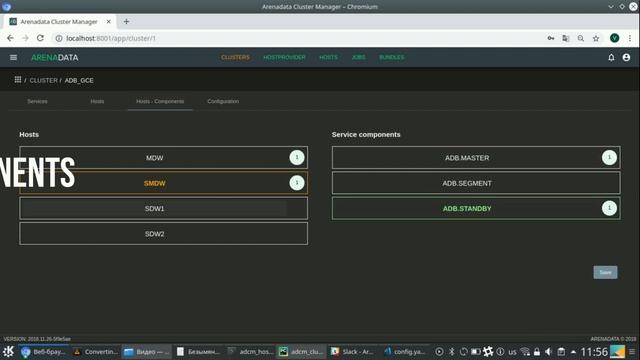Open the hamburger side menu in ADCM

(x=13, y=58)
